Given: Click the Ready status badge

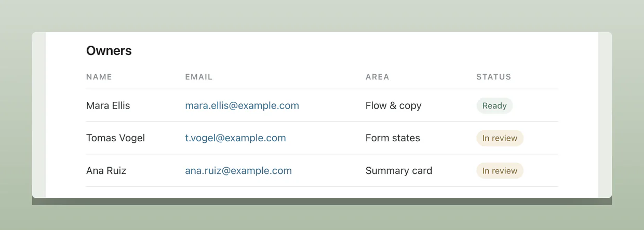Looking at the screenshot, I should pos(494,105).
